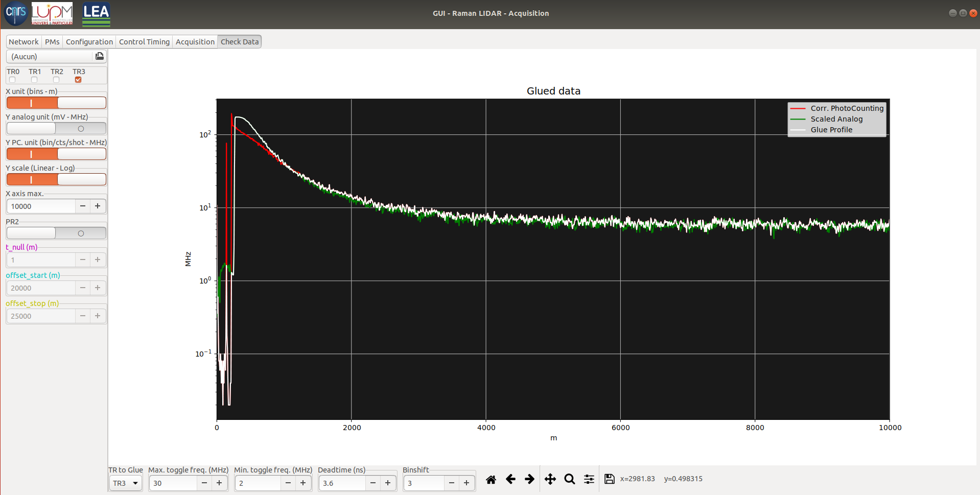Increase X axis max with plus button
Viewport: 980px width, 495px height.
pos(98,206)
